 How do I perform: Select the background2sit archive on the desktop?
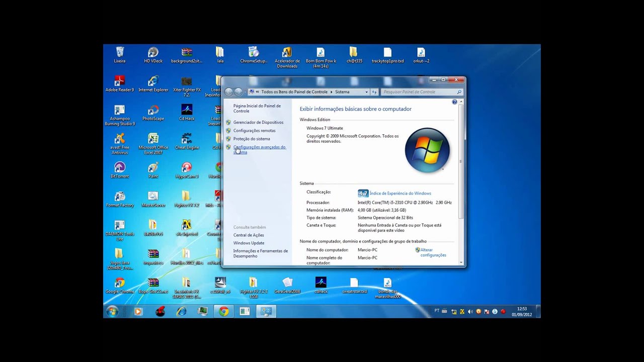[187, 55]
